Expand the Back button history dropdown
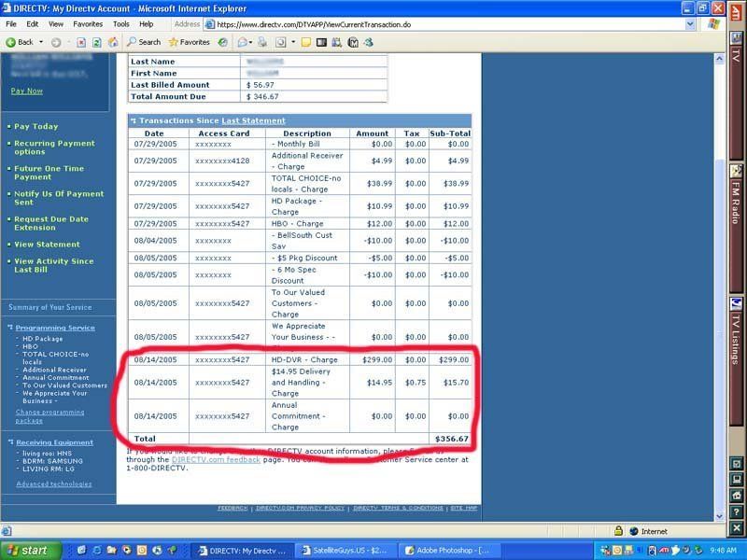Image resolution: width=747 pixels, height=560 pixels. 41,42
